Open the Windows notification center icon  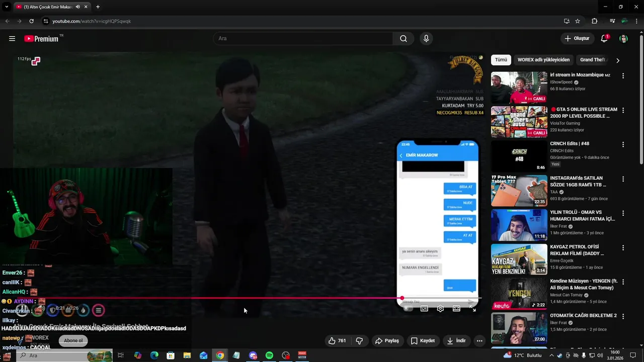(x=633, y=355)
